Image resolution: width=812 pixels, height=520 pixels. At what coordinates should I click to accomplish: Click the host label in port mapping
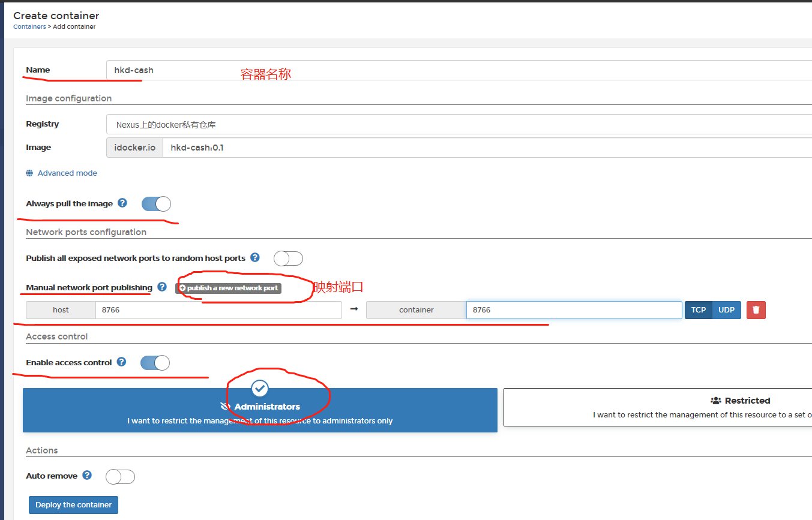point(61,310)
